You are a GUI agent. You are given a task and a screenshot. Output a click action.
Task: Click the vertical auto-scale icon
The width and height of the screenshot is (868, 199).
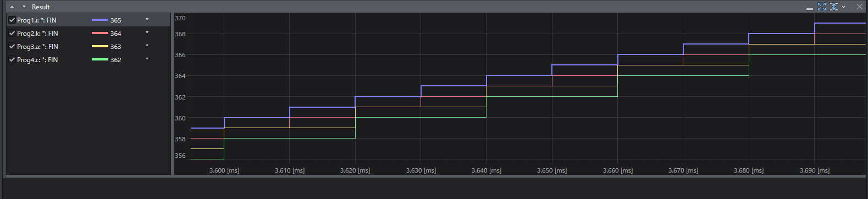[834, 7]
